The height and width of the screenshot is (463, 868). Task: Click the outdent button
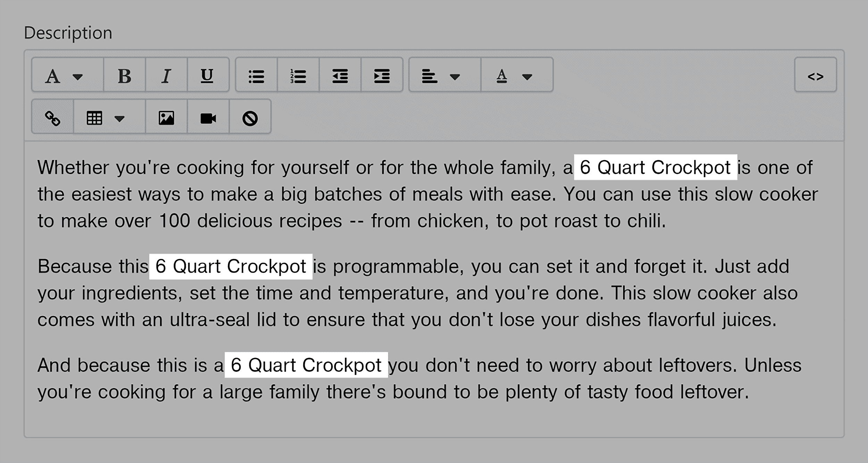(340, 75)
